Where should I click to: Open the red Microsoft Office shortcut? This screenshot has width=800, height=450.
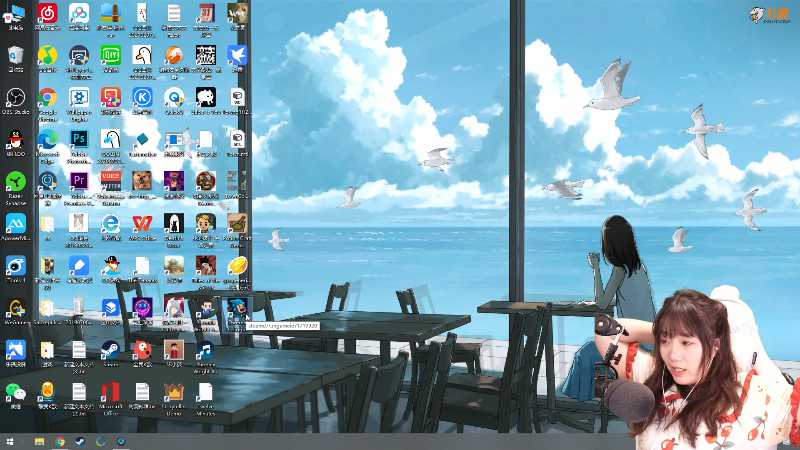[x=111, y=392]
